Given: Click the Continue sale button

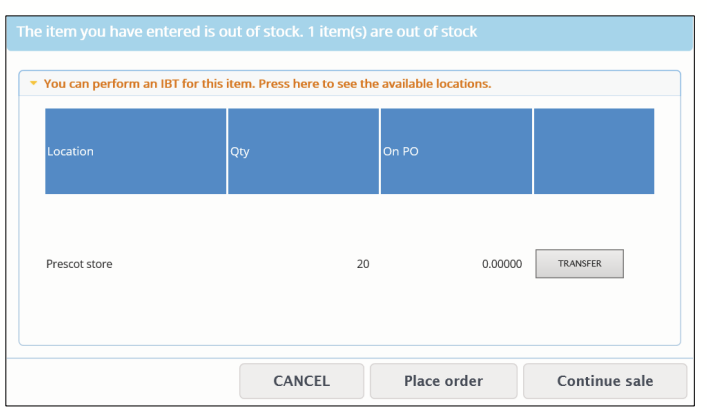Looking at the screenshot, I should (605, 381).
